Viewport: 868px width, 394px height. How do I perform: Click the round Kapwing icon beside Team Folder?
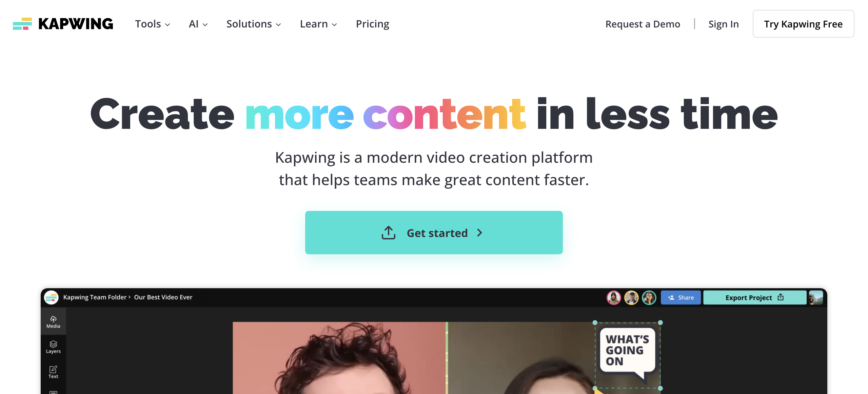click(51, 297)
